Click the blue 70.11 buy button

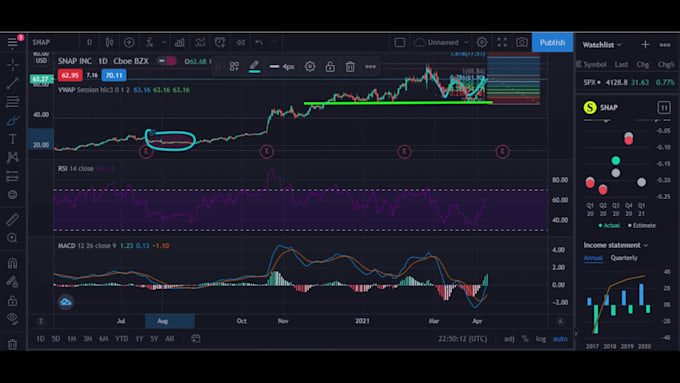click(x=114, y=75)
